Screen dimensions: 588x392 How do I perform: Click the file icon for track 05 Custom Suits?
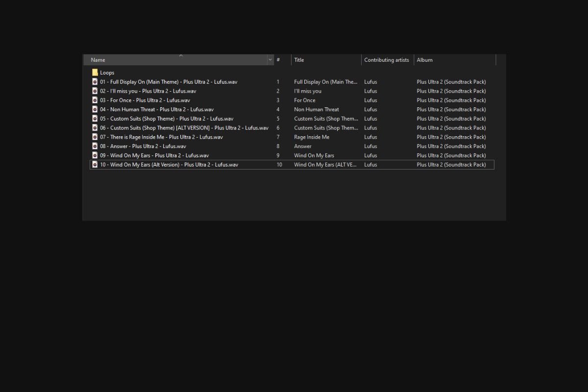pos(95,119)
